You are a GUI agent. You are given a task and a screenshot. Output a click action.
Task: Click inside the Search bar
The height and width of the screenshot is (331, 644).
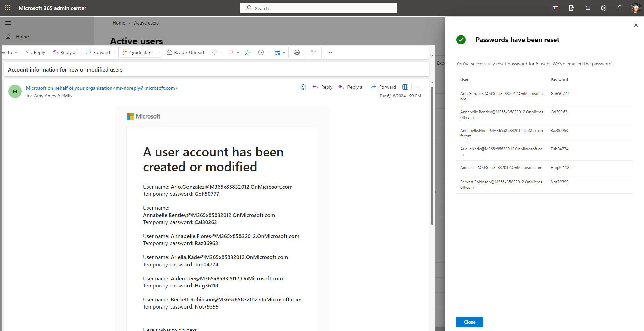tap(318, 8)
